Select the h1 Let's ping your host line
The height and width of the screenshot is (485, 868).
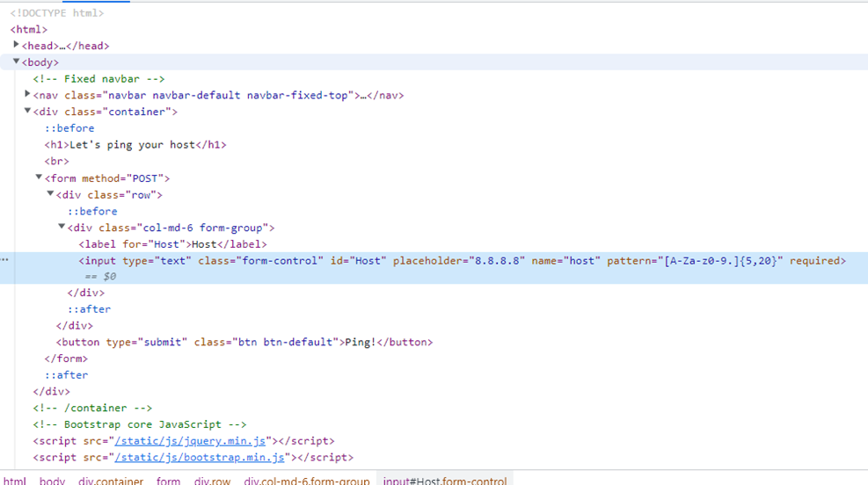pos(135,145)
